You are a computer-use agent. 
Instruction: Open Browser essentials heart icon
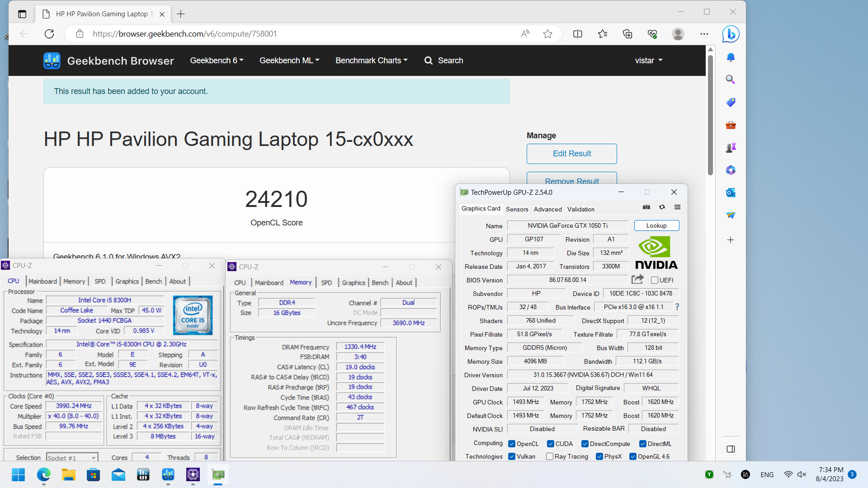click(652, 34)
